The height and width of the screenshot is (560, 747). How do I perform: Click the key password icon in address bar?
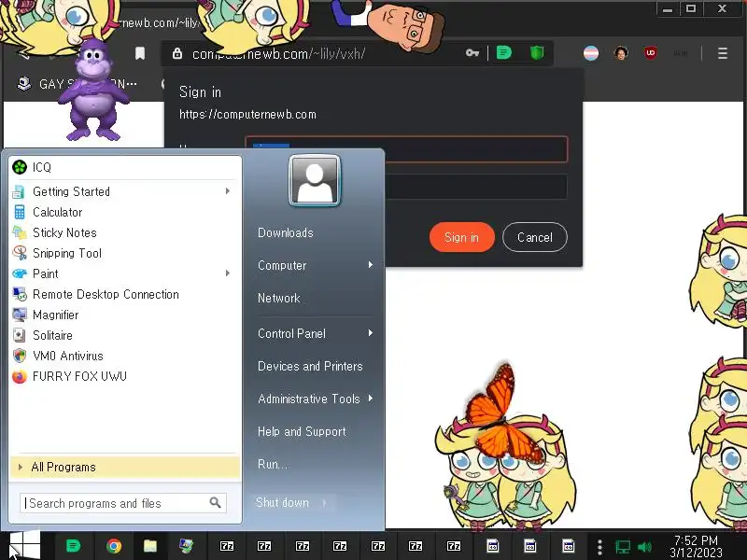[472, 53]
